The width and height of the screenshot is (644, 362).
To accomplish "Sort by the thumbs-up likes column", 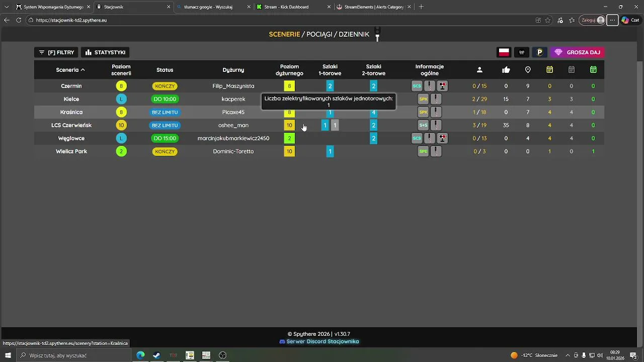I will [x=506, y=70].
